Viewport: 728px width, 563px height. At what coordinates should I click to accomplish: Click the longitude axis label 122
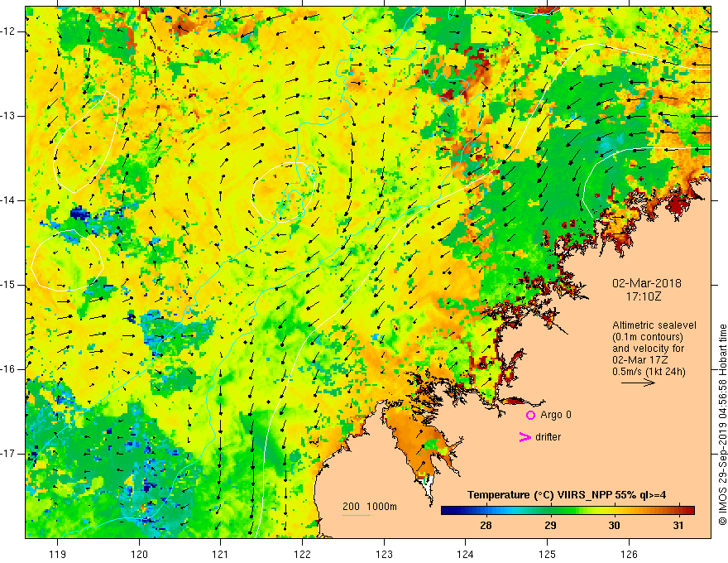302,554
